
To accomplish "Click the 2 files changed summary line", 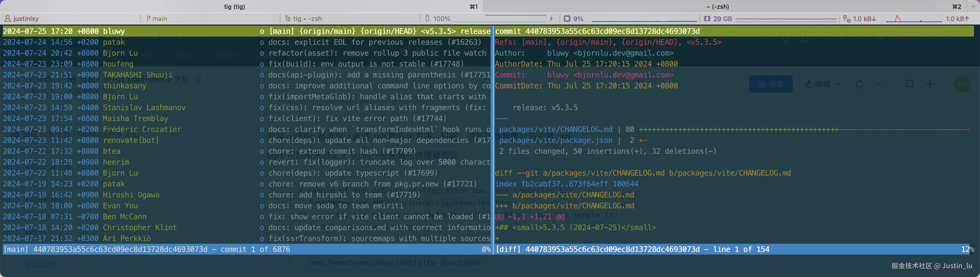I will tap(608, 151).
